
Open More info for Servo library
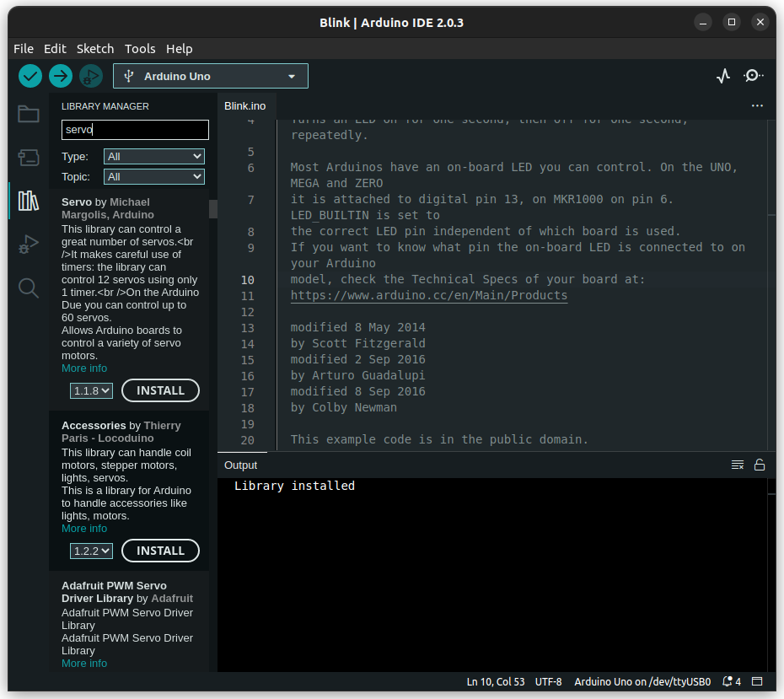pyautogui.click(x=84, y=368)
